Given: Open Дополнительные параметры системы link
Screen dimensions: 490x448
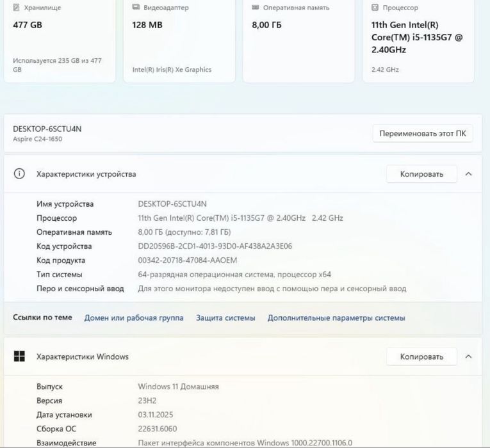Looking at the screenshot, I should pyautogui.click(x=336, y=318).
